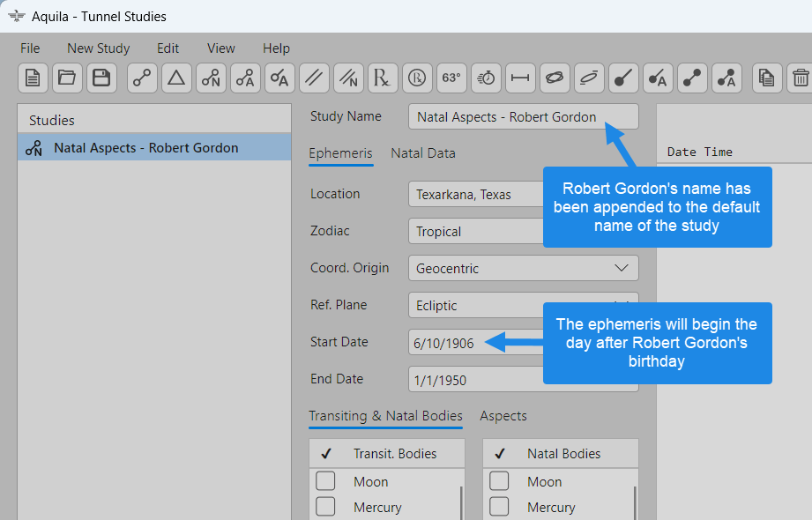Check the Moon box under Natal Bodies
Image resolution: width=812 pixels, height=520 pixels.
[499, 481]
